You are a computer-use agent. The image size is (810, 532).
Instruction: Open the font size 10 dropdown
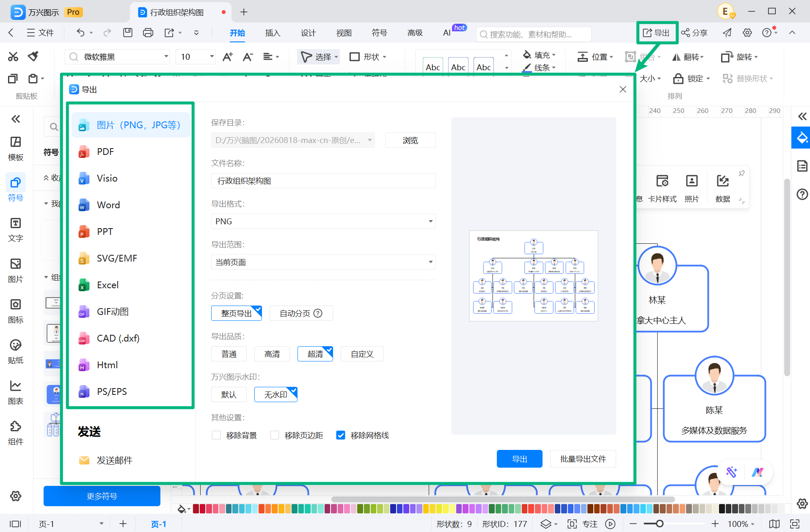pos(196,57)
